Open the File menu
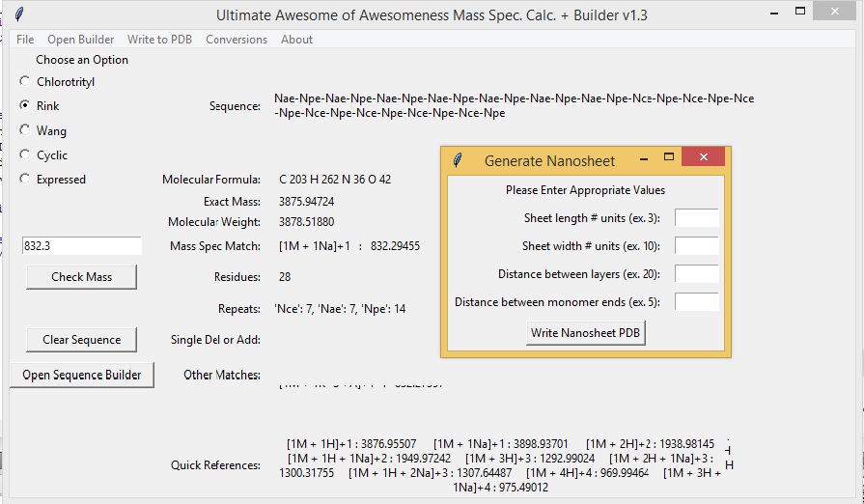Viewport: 864px width, 504px height. tap(25, 40)
